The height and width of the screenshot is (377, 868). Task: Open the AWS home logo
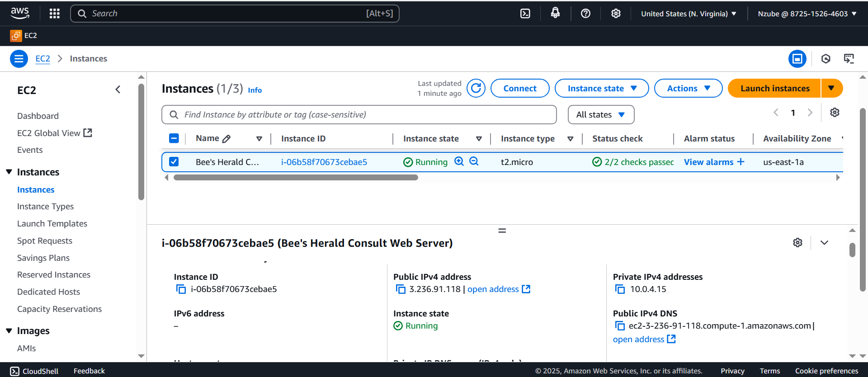(x=20, y=13)
